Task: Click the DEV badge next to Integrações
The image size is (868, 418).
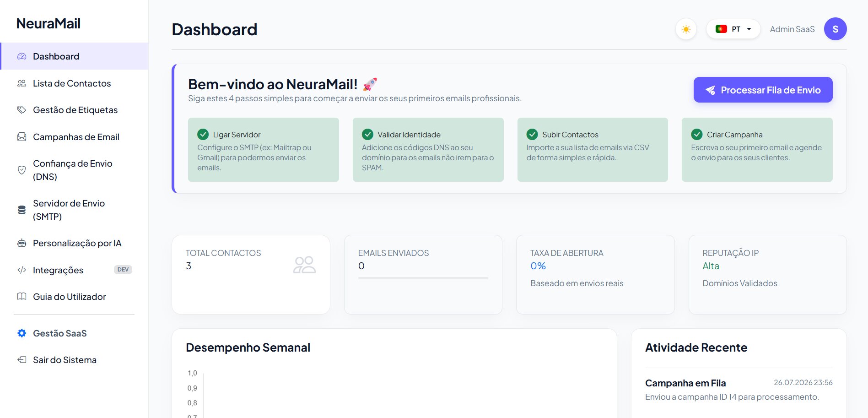Action: pos(123,270)
